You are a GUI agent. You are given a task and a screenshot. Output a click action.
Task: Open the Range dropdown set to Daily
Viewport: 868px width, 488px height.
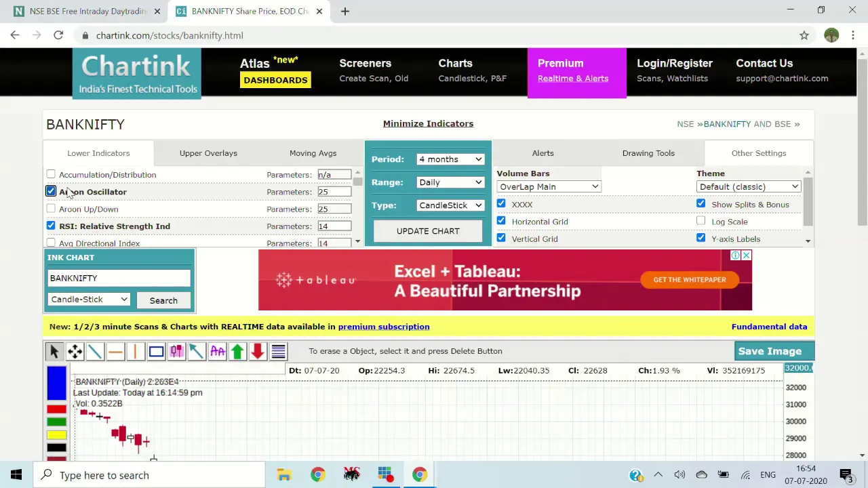[x=450, y=182]
